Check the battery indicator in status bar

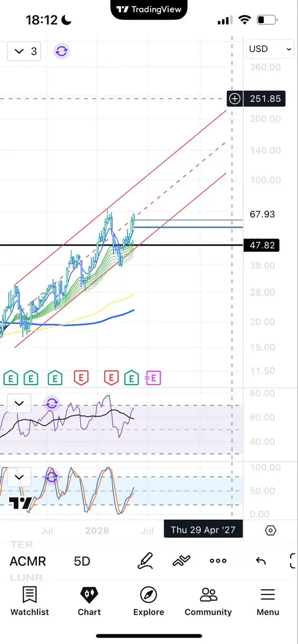click(266, 20)
